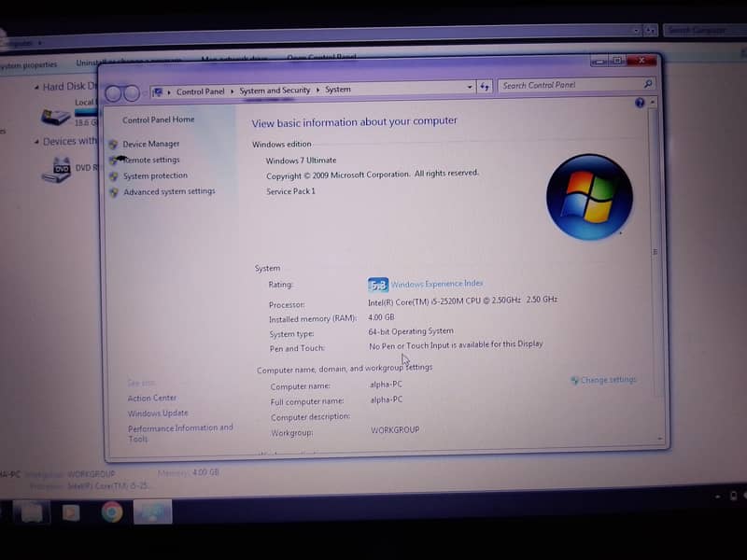This screenshot has width=747, height=560.
Task: Open Device Manager link
Action: [x=151, y=144]
